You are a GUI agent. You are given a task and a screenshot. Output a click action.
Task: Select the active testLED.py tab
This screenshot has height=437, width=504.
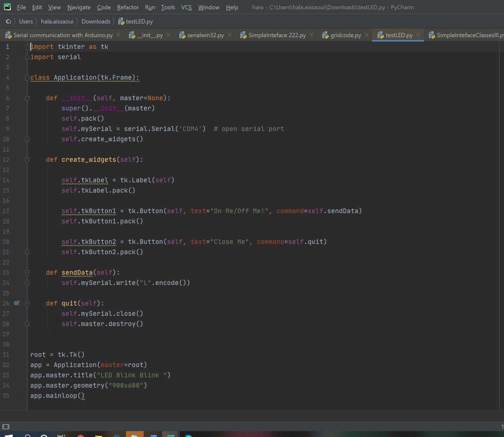point(399,35)
